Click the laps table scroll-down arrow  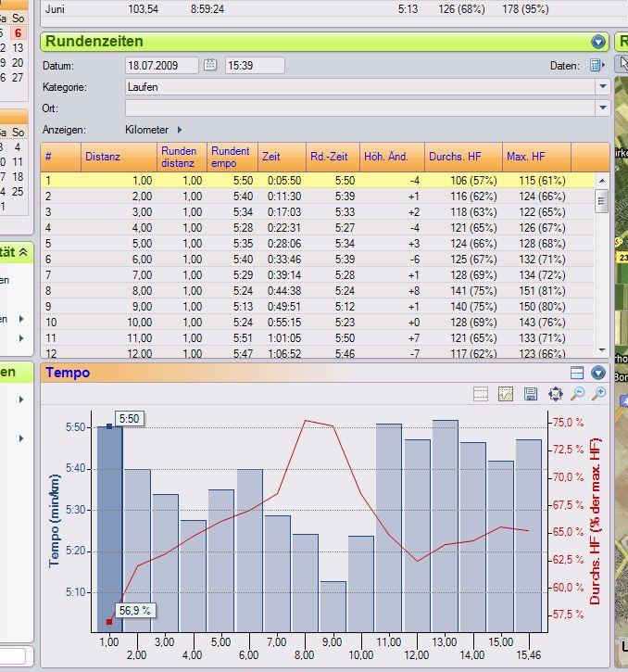602,350
